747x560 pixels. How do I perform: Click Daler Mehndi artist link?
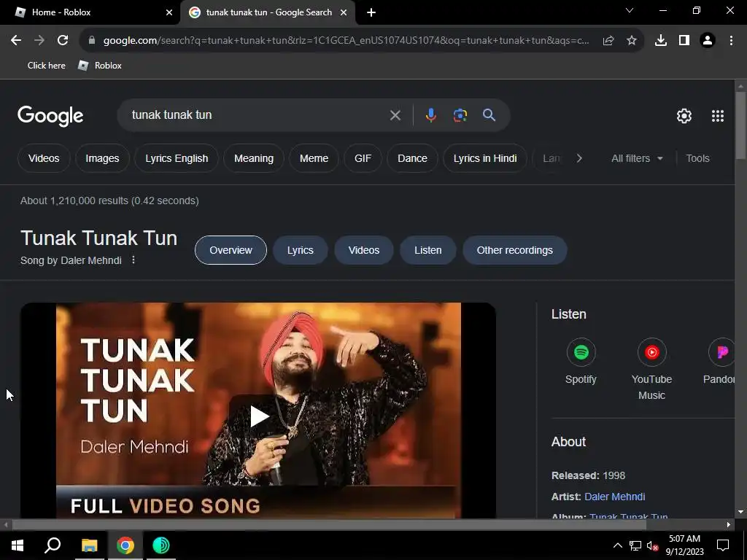(x=614, y=497)
